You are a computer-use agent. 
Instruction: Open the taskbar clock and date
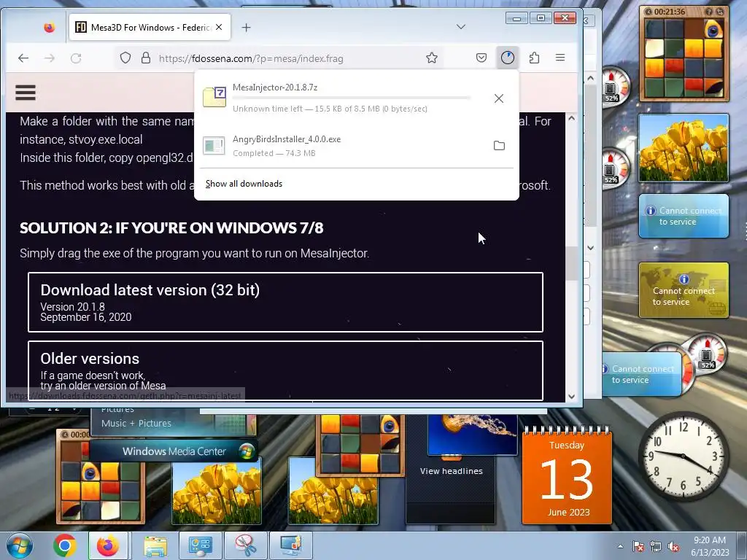[710, 545]
